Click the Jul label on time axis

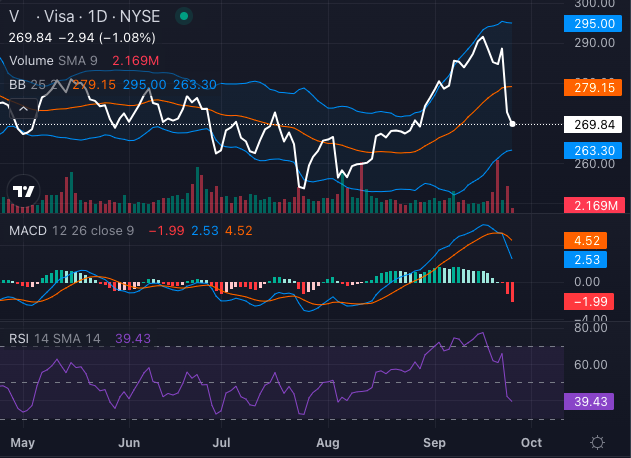(221, 443)
